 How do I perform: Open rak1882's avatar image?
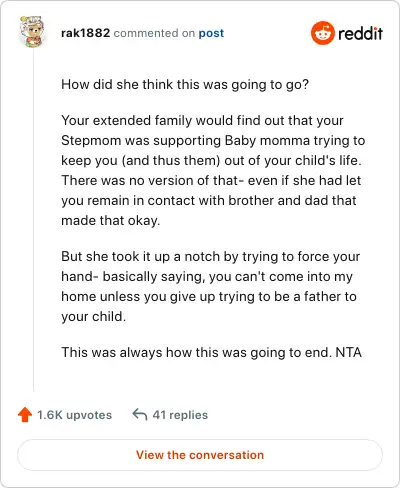click(x=31, y=31)
